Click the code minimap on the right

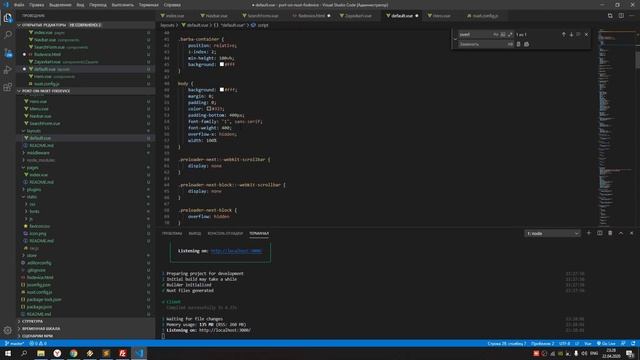point(615,127)
